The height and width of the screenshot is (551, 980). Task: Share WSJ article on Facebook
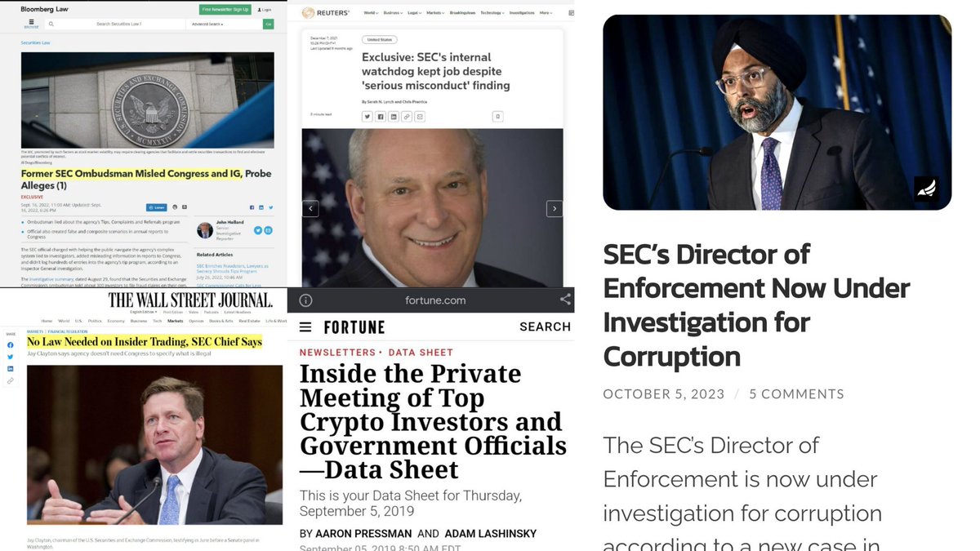pyautogui.click(x=11, y=345)
